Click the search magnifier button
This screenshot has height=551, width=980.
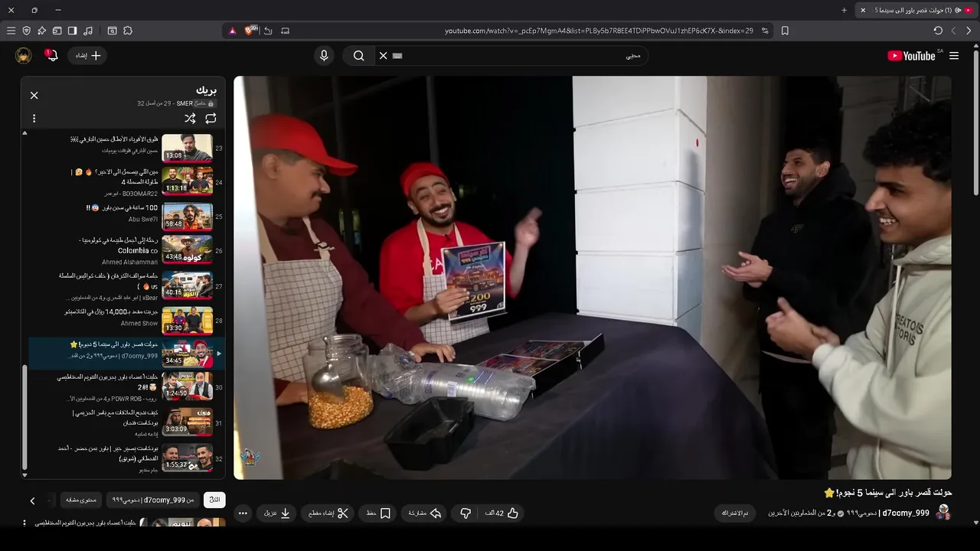[x=358, y=56]
